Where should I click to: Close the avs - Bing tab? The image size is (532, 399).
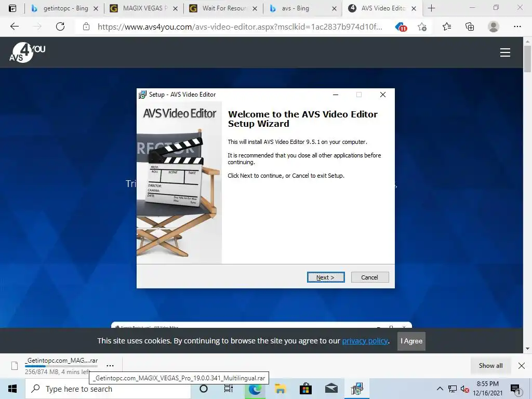coord(334,8)
